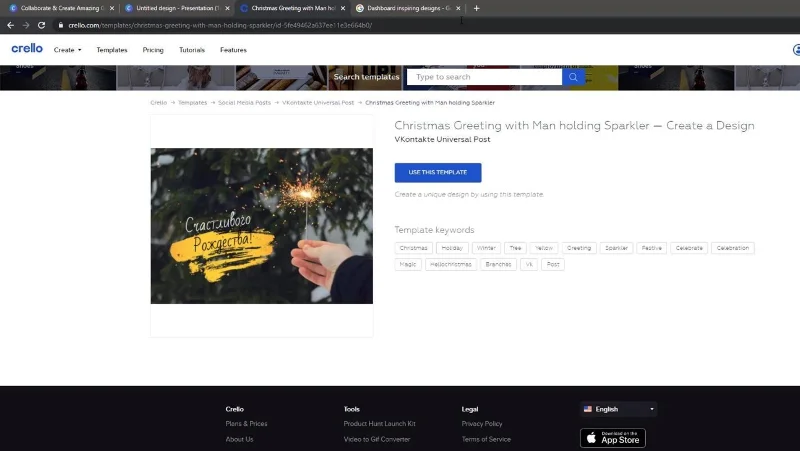Open the Pricing menu item
The image size is (800, 451).
coord(153,50)
